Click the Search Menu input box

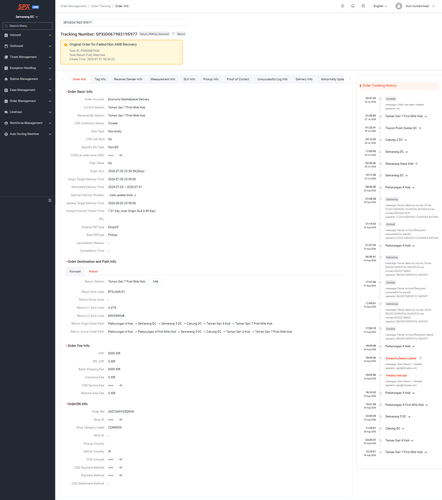coord(27,26)
